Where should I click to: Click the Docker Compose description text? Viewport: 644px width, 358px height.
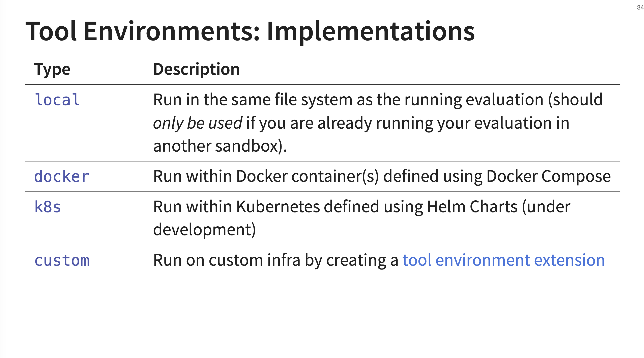382,176
